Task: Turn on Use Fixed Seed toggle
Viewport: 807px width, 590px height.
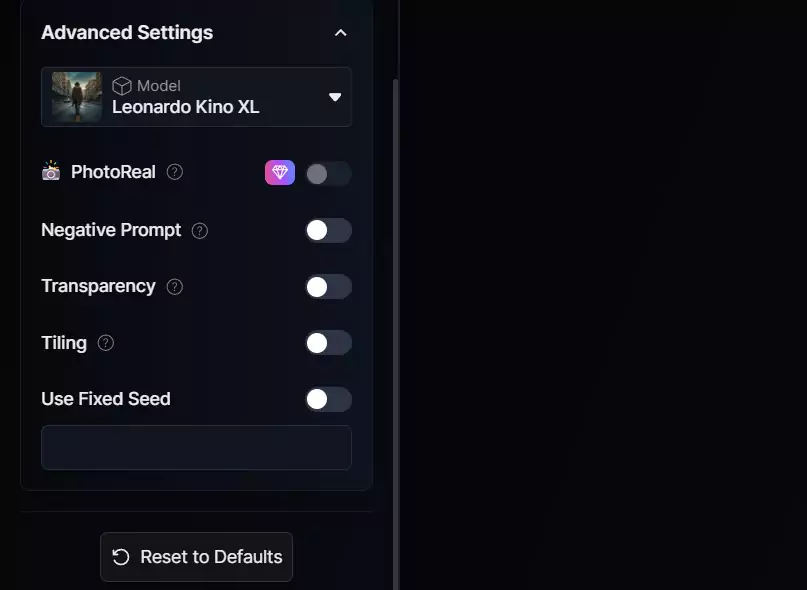Action: [x=328, y=399]
